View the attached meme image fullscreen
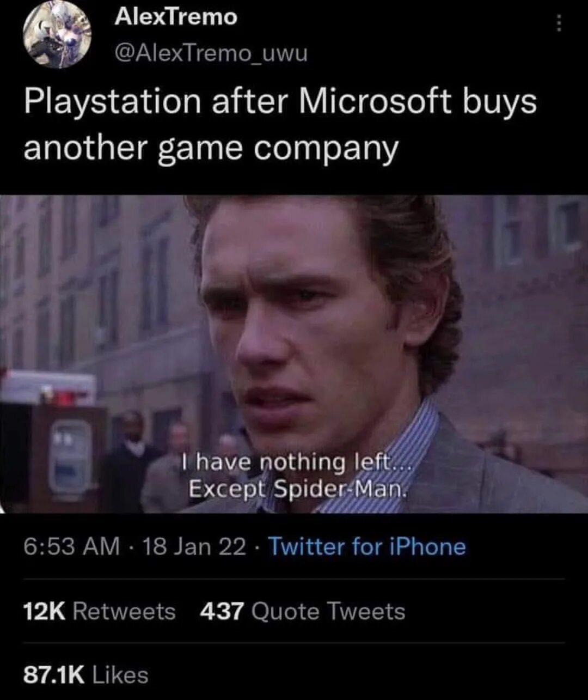 click(x=294, y=354)
